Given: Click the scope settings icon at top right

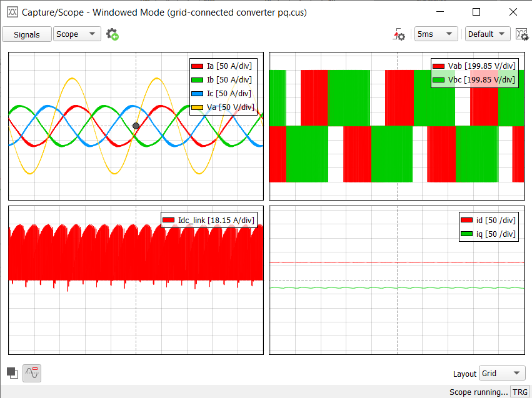Looking at the screenshot, I should click(x=521, y=34).
